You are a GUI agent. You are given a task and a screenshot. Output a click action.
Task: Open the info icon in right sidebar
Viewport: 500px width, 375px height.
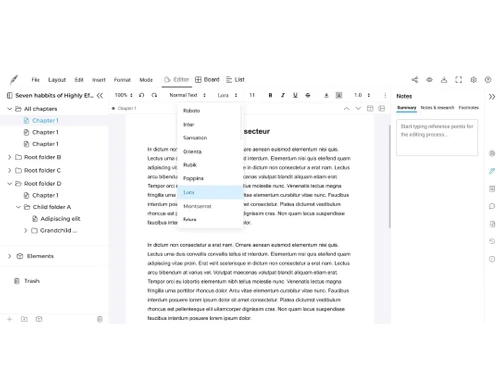tap(492, 259)
